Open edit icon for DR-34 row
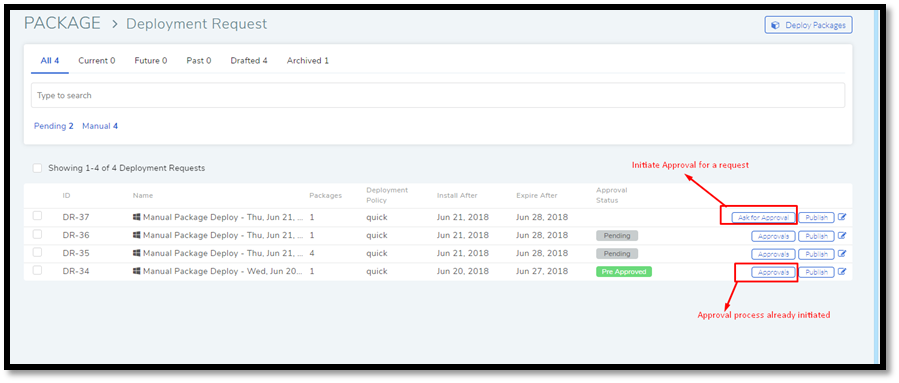Image resolution: width=899 pixels, height=383 pixels. [x=842, y=272]
